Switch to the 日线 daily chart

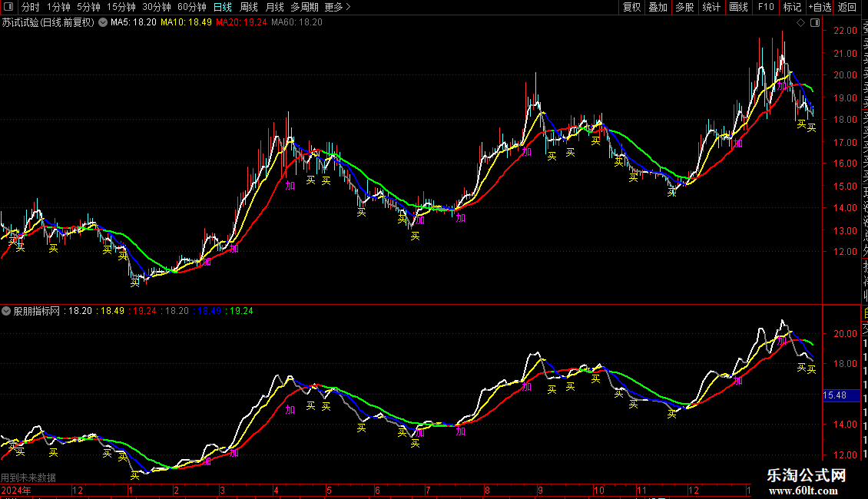pos(223,7)
